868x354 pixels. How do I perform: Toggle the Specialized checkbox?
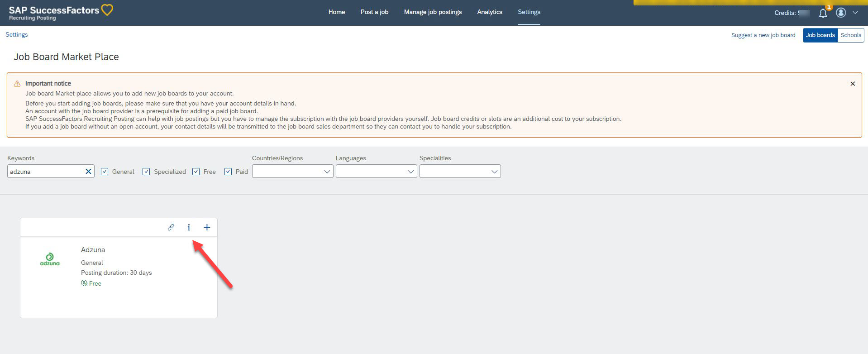pyautogui.click(x=146, y=172)
